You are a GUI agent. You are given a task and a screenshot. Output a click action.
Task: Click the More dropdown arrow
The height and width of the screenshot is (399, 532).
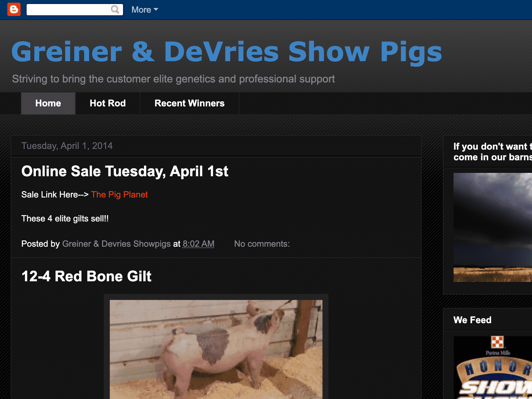pyautogui.click(x=156, y=10)
